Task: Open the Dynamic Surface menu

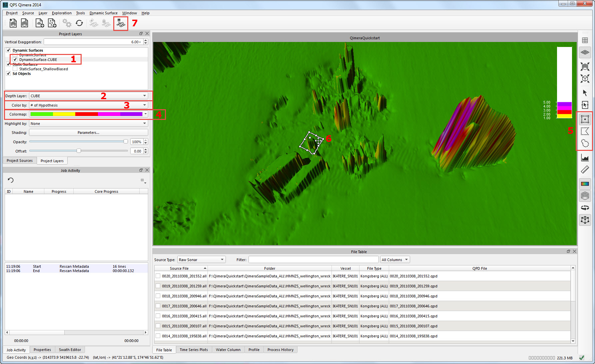Action: (103, 13)
